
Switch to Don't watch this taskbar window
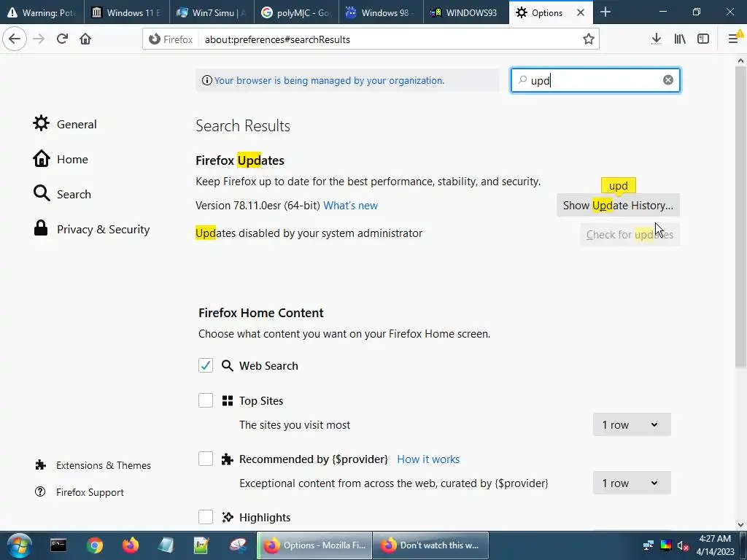click(430, 545)
